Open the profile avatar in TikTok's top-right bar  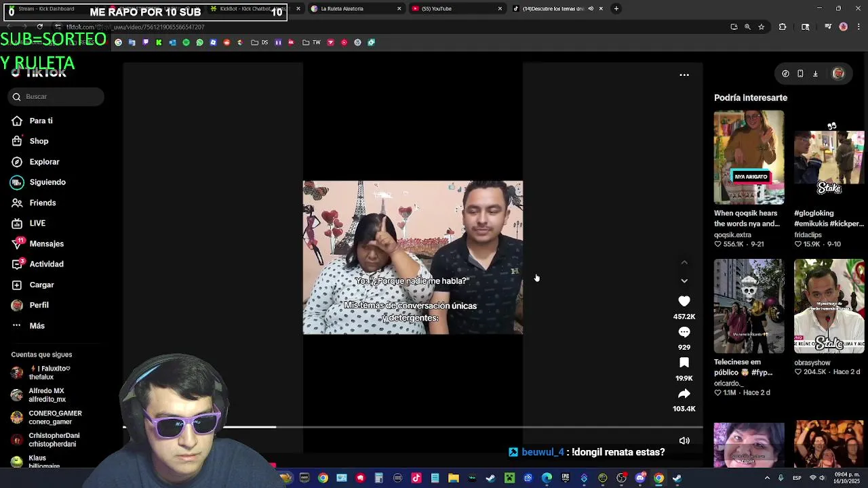pos(838,74)
